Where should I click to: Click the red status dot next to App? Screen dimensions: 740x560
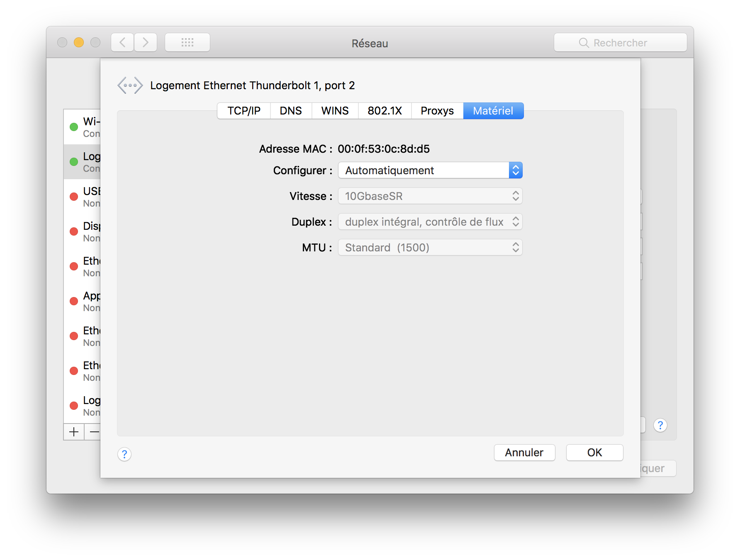[x=74, y=301]
